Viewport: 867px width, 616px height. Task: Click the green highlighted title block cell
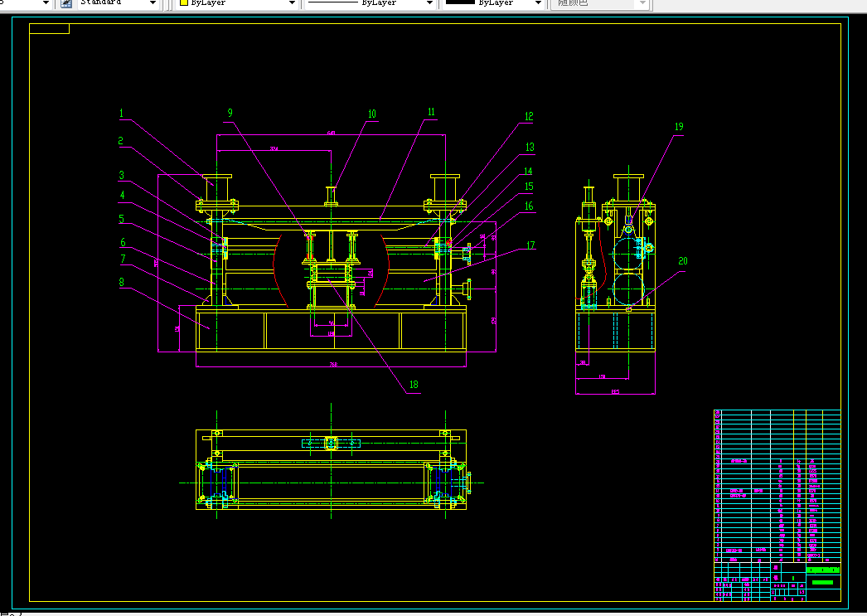point(823,570)
